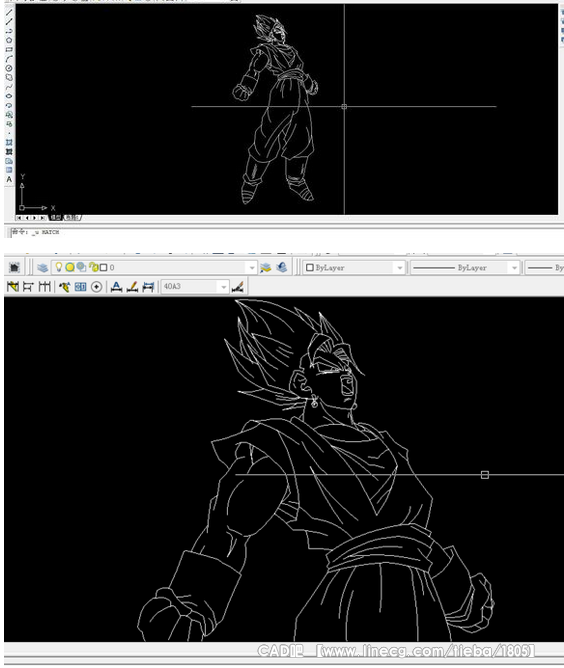Click the Dimension Text Edit icon

coord(132,286)
